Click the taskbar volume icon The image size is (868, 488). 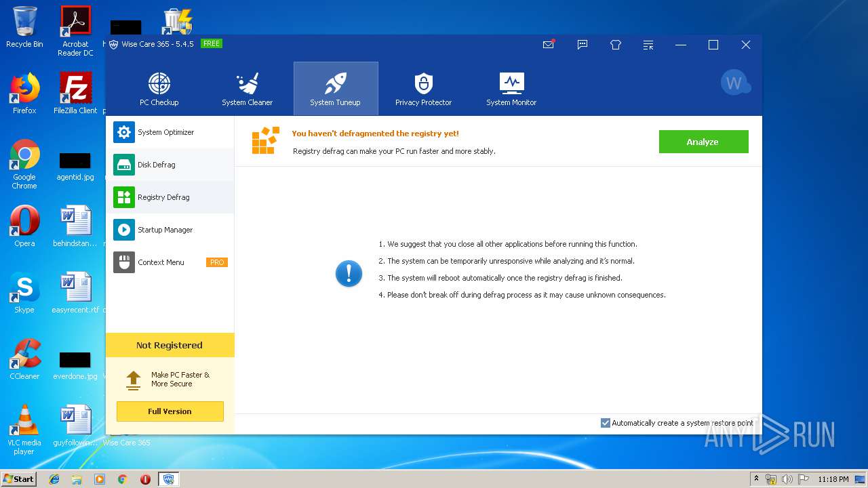point(787,479)
